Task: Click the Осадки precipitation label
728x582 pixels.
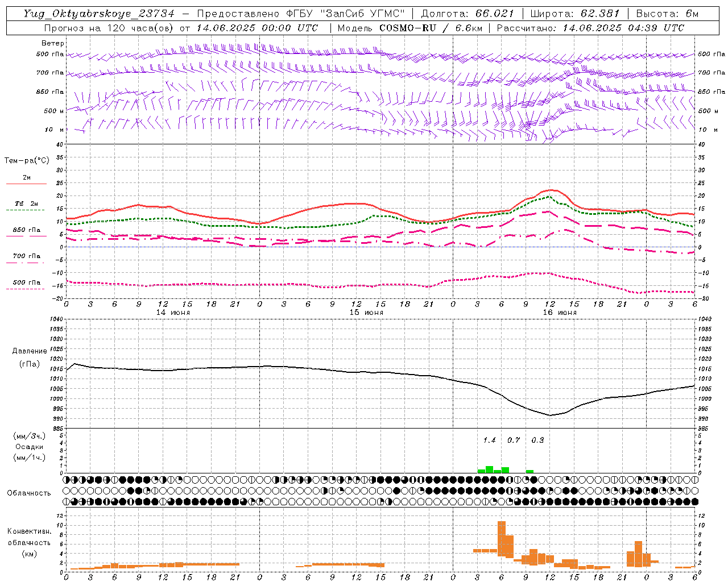Action: [x=29, y=447]
